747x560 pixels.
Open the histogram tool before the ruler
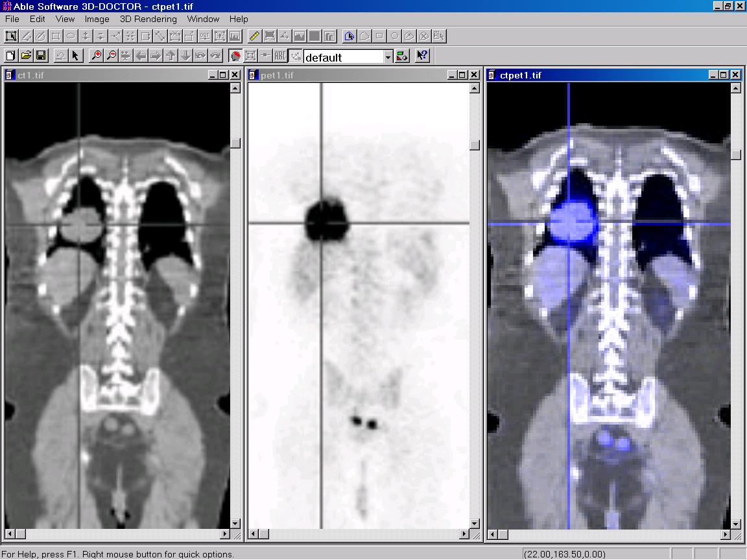(x=235, y=36)
